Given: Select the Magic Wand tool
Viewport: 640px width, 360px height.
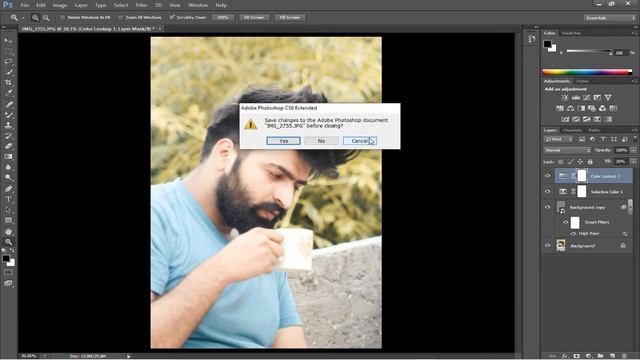Looking at the screenshot, I should click(x=8, y=72).
